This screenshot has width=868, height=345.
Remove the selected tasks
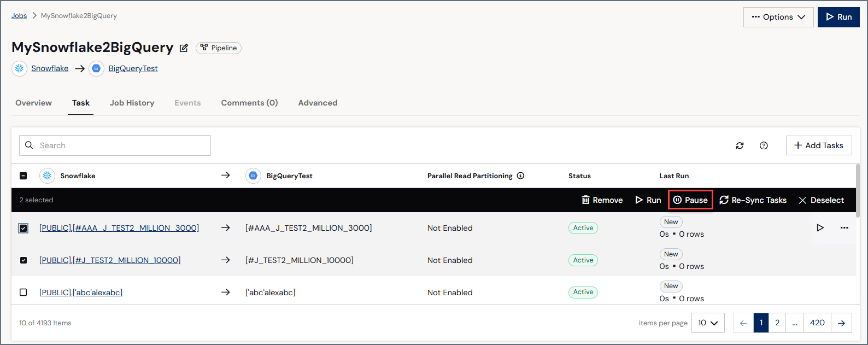click(602, 200)
